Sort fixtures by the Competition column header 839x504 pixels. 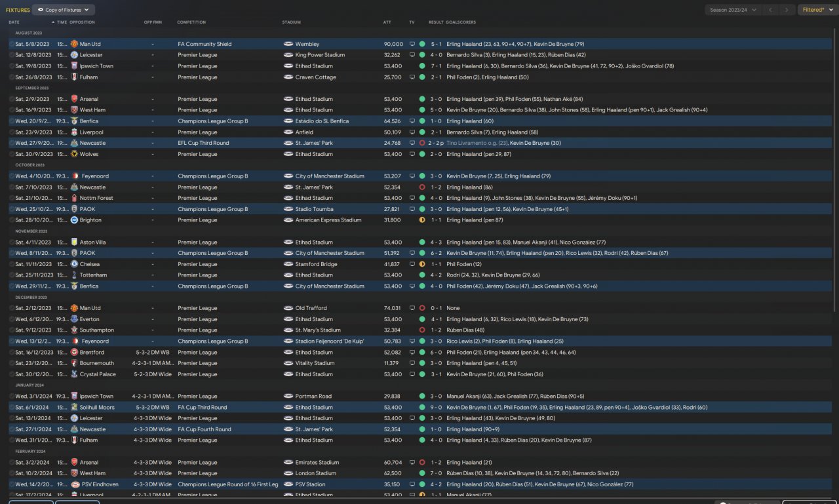tap(191, 22)
